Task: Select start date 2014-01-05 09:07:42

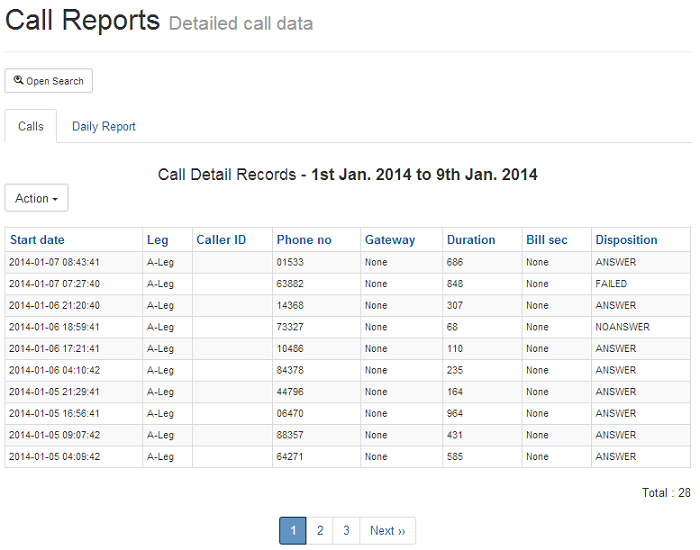Action: click(x=54, y=435)
